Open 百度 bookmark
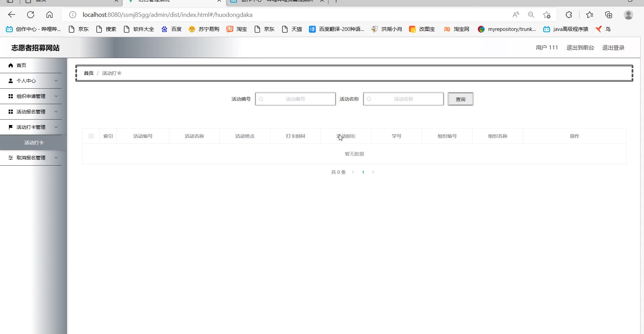This screenshot has width=644, height=334. 171,29
